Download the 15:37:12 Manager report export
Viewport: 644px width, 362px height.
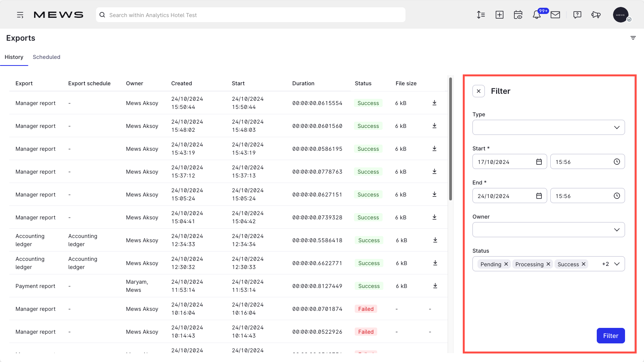pyautogui.click(x=434, y=171)
